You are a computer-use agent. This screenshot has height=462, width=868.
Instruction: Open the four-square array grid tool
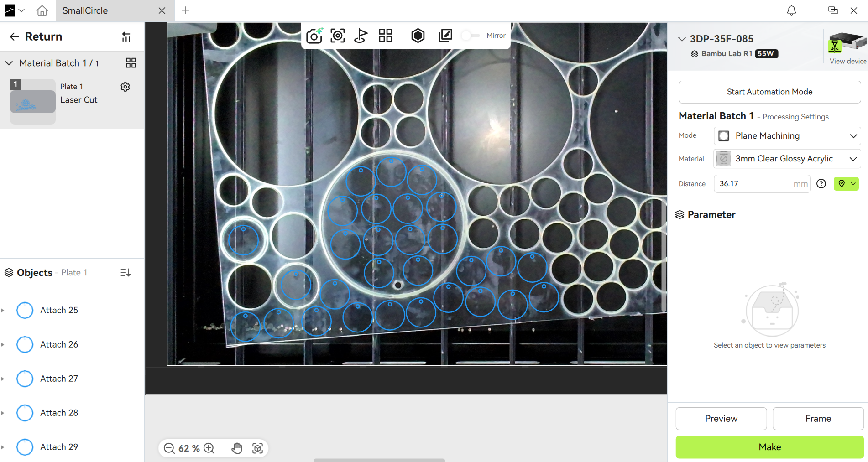pos(386,36)
